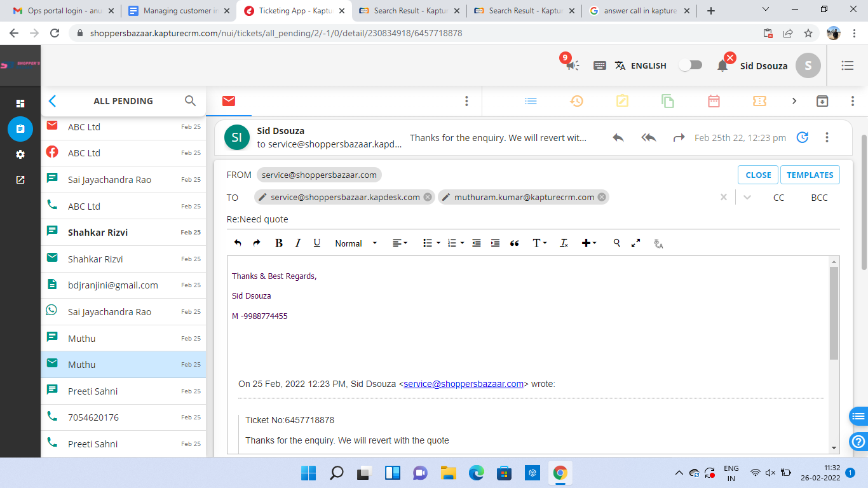The width and height of the screenshot is (868, 488).
Task: Toggle bold formatting
Action: tap(278, 243)
